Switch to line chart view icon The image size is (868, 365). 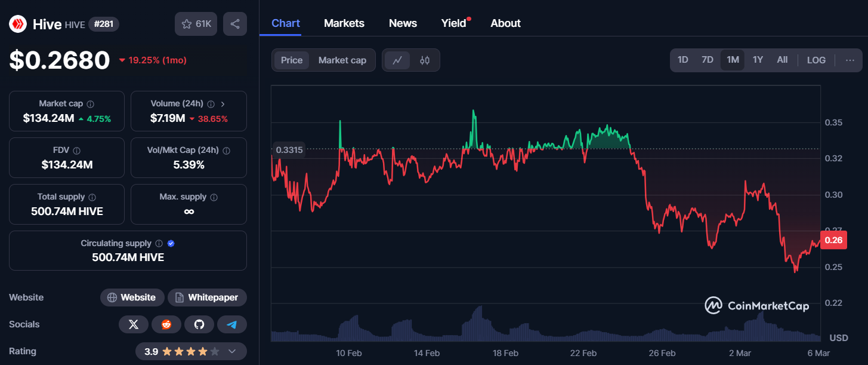coord(397,60)
